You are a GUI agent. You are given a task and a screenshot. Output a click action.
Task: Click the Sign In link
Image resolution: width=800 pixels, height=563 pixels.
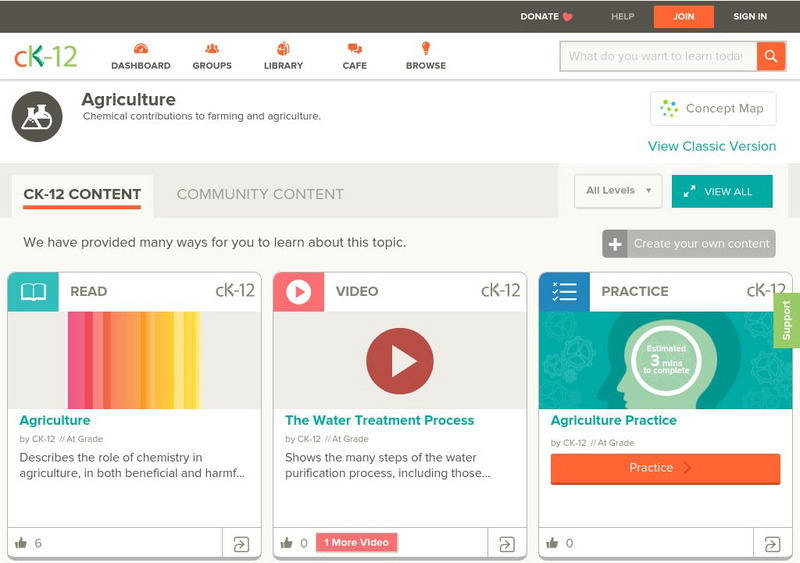click(750, 17)
